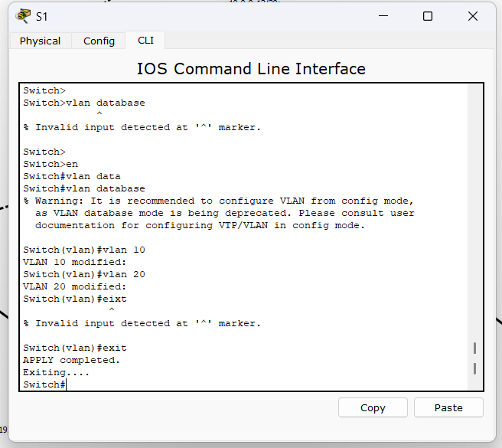
Task: Click the 'VLAN 10 modified:' line
Action: pyautogui.click(x=74, y=262)
